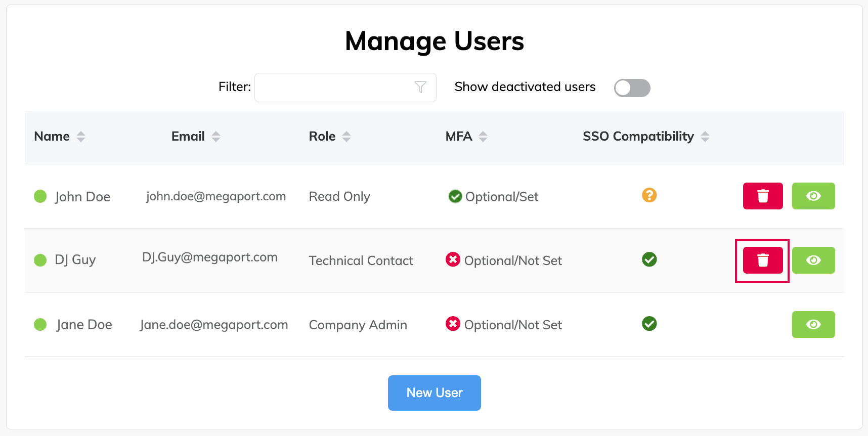868x436 pixels.
Task: Click the New User button
Action: 434,393
